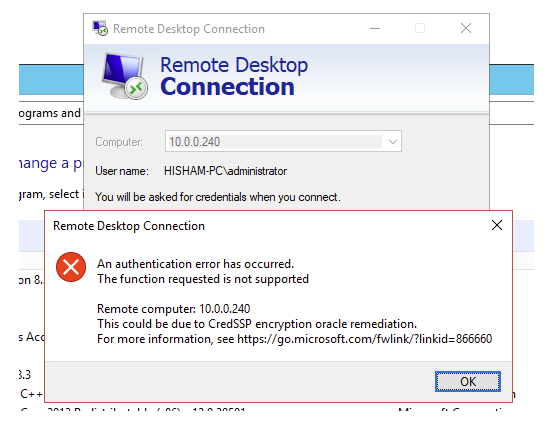Click the HISHAM-PC\administrator user name text
Image resolution: width=554 pixels, height=431 pixels.
point(225,171)
